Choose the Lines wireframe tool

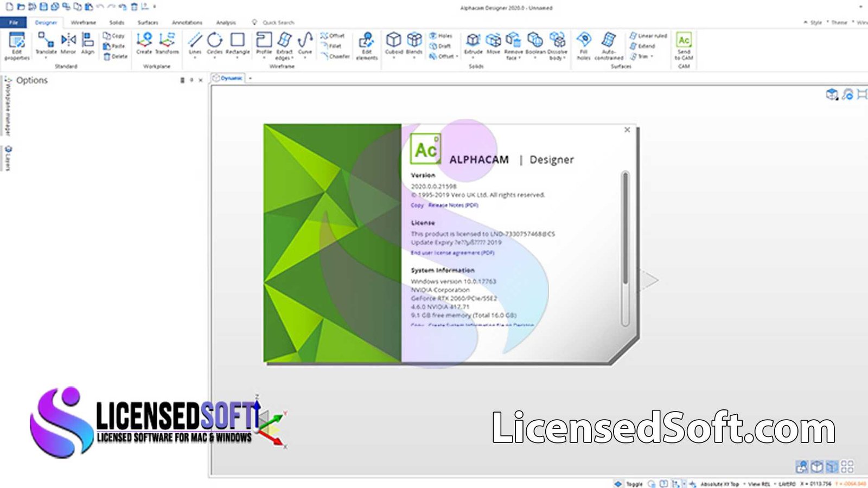coord(195,44)
